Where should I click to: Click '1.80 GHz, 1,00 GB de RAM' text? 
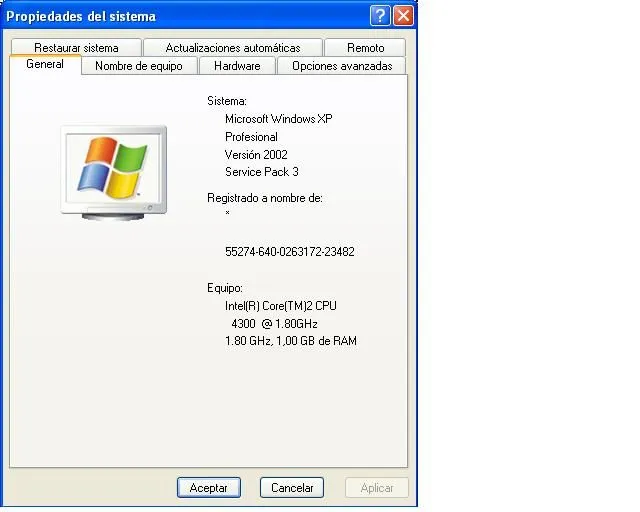pos(291,341)
